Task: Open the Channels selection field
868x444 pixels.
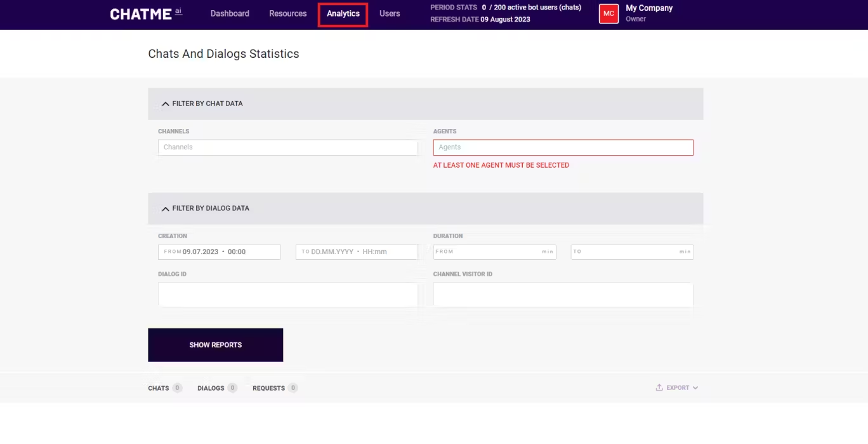Action: [x=287, y=147]
